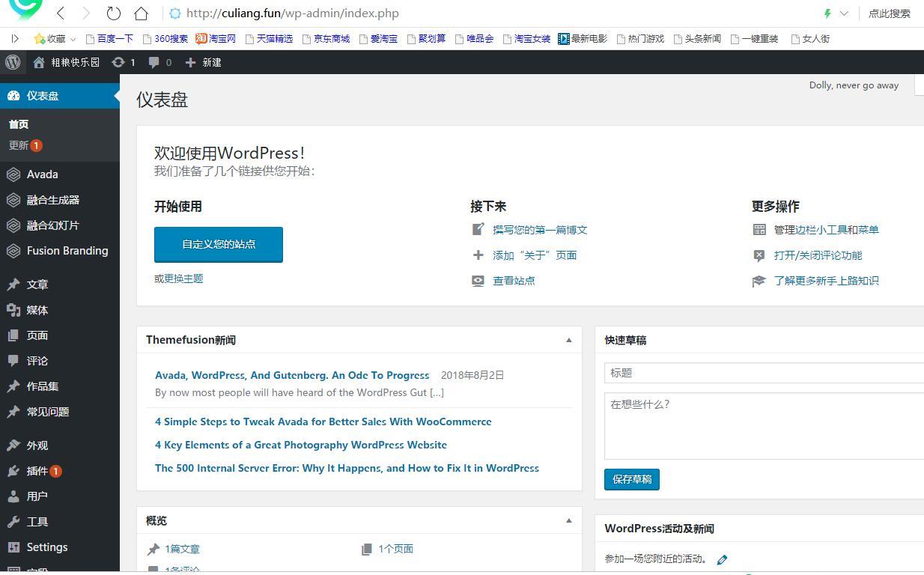Open the 插件 plugins menu

(60, 471)
